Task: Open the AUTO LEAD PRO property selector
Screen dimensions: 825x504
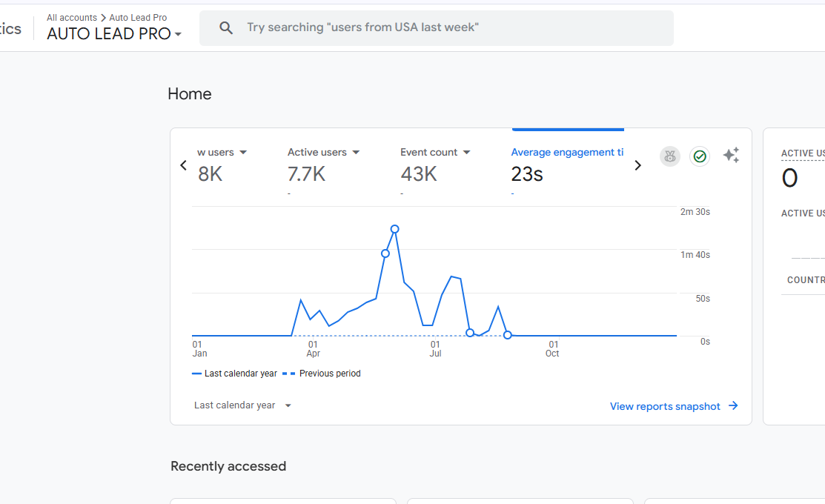Action: click(114, 33)
